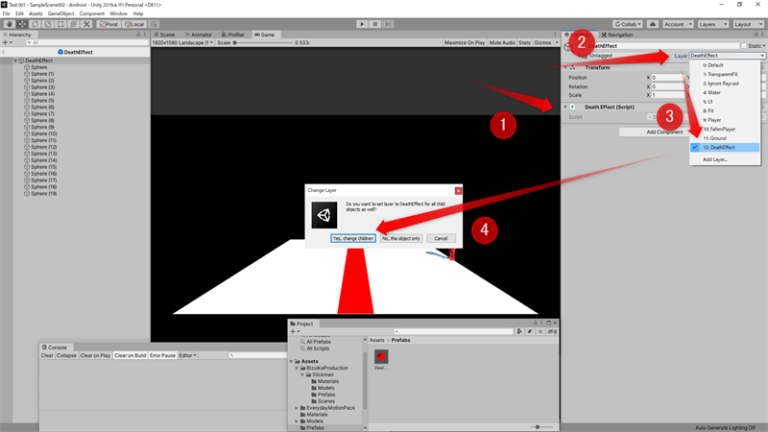768x432 pixels.
Task: Click Yes, change children button
Action: click(x=353, y=238)
